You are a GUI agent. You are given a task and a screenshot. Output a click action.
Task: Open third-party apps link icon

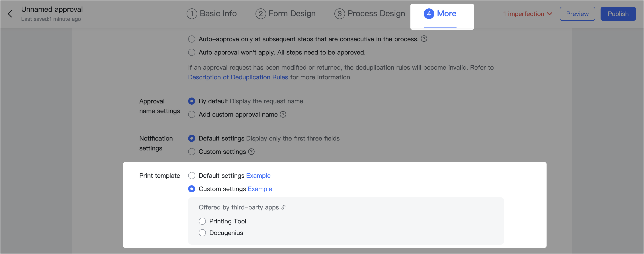coord(283,207)
